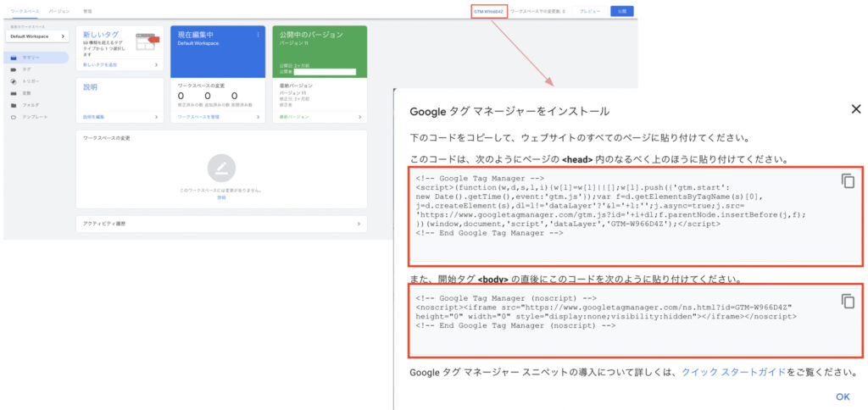The height and width of the screenshot is (410, 868).
Task: Open the three-dot menu on 現在編集中 card
Action: 258,35
